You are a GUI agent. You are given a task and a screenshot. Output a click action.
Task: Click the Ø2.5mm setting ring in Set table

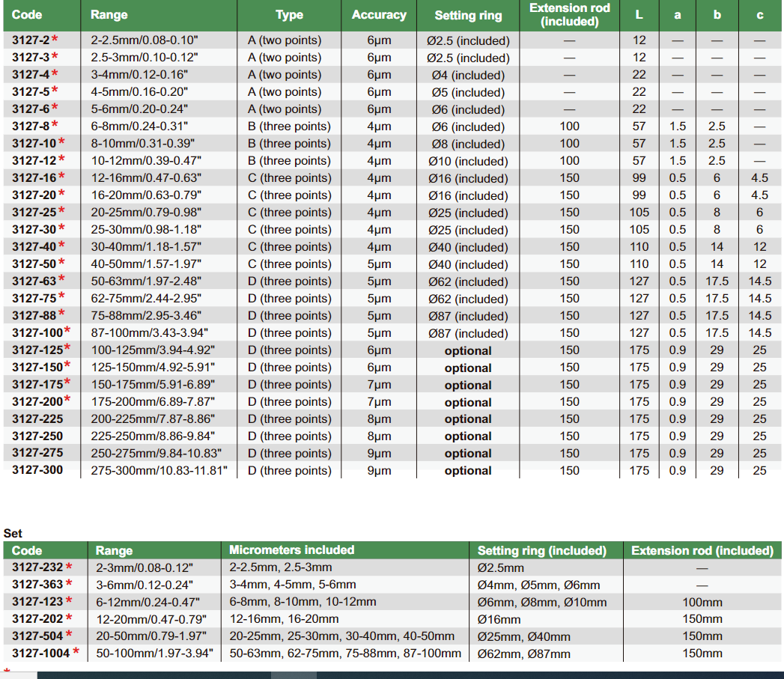(x=501, y=568)
